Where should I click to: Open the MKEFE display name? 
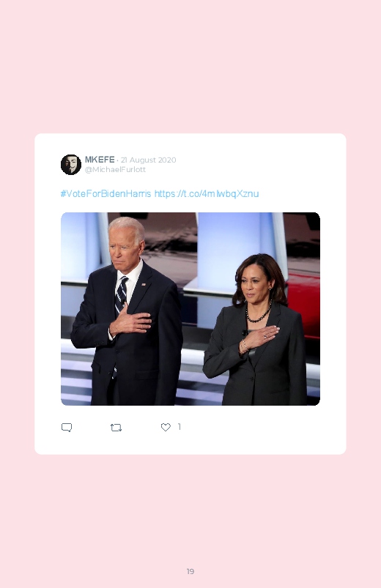tap(100, 160)
